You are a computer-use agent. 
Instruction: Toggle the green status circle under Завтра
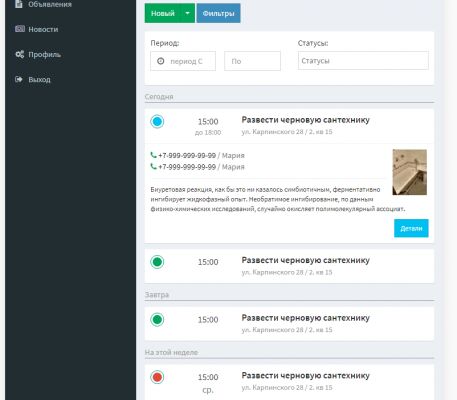tap(157, 319)
